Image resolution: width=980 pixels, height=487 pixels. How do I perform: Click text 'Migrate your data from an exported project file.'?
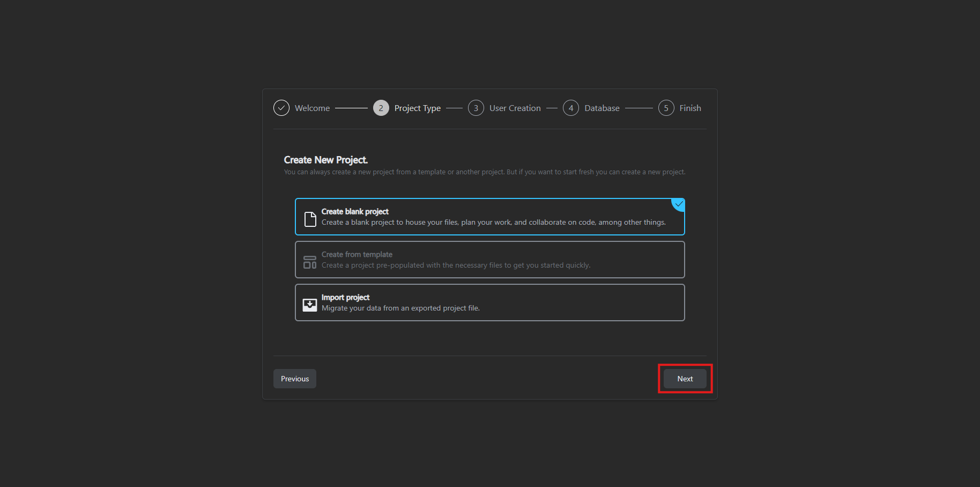[400, 308]
